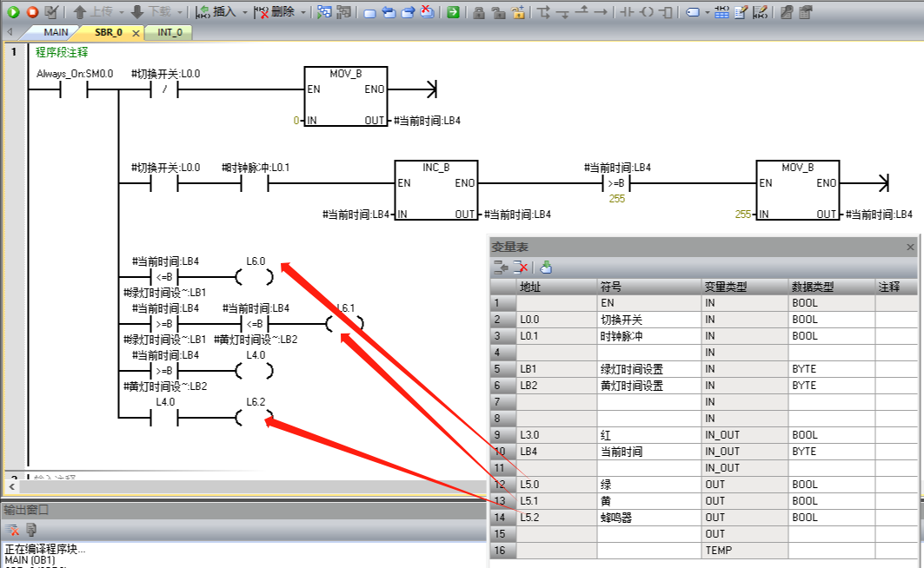Close the variable table (变量表) panel
924x568 pixels.
912,247
